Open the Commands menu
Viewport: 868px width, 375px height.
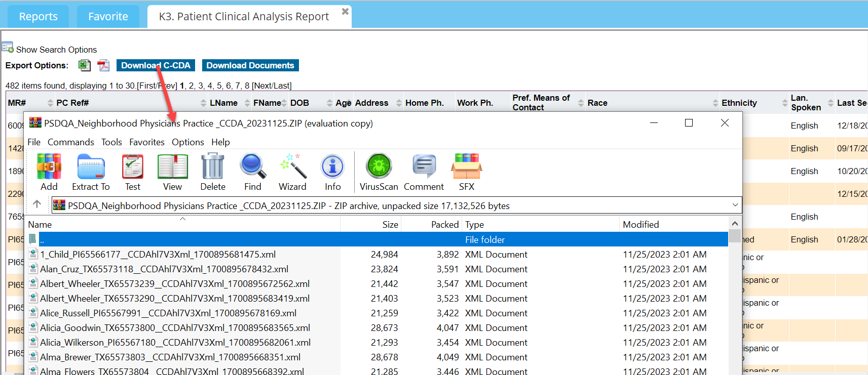pos(71,142)
